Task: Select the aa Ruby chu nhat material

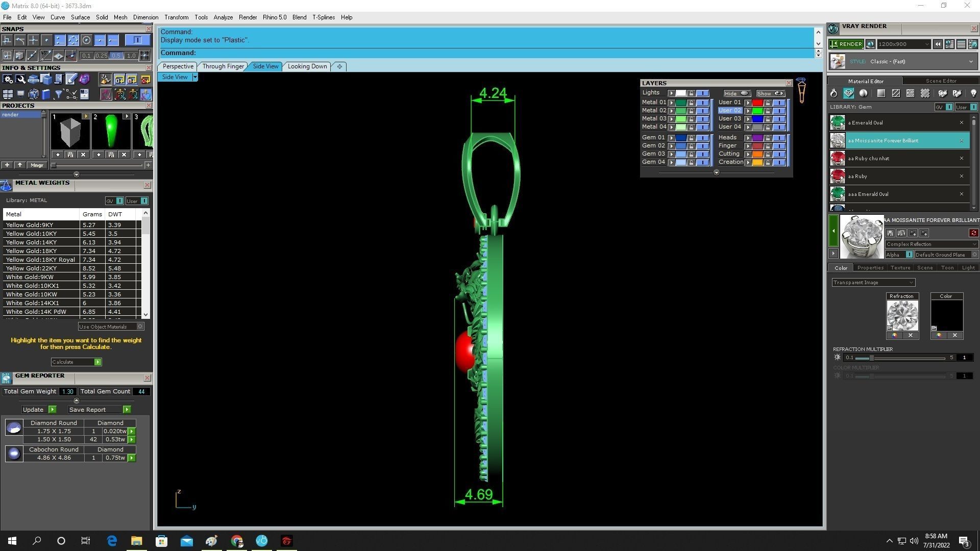Action: (869, 159)
